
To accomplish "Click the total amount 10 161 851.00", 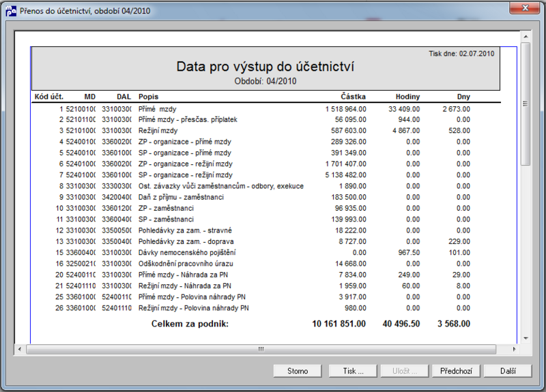I will point(339,324).
